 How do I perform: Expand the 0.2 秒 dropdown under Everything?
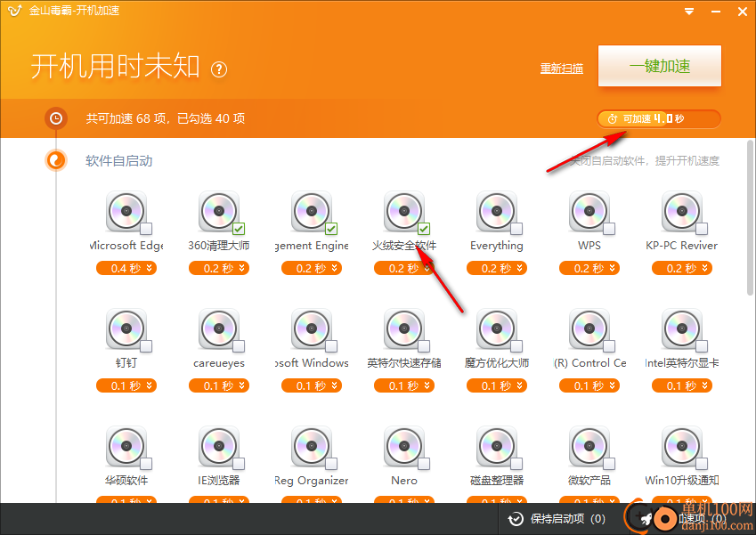(x=497, y=268)
